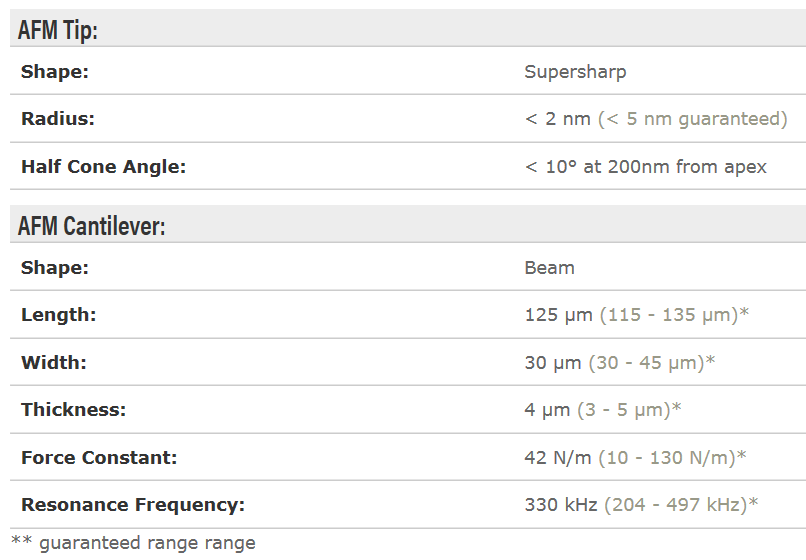Click the "< 2 nm" radius value
Image resolution: width=806 pixels, height=560 pixels.
[x=557, y=119]
